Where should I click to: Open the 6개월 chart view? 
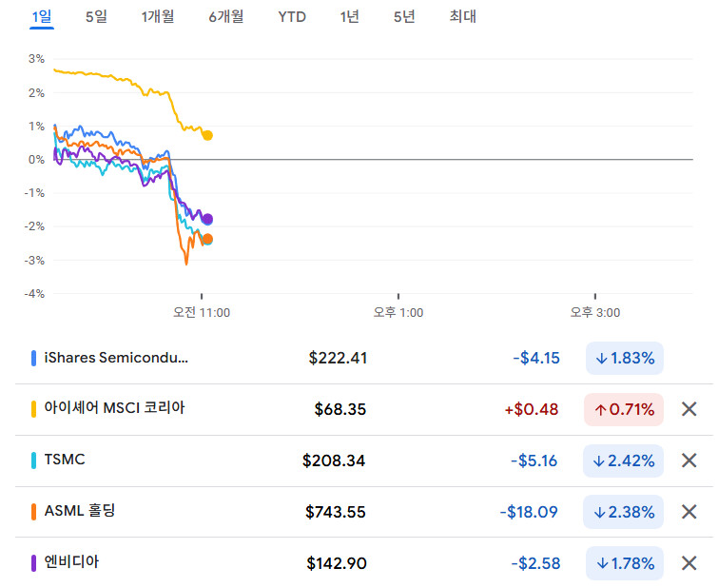[225, 16]
